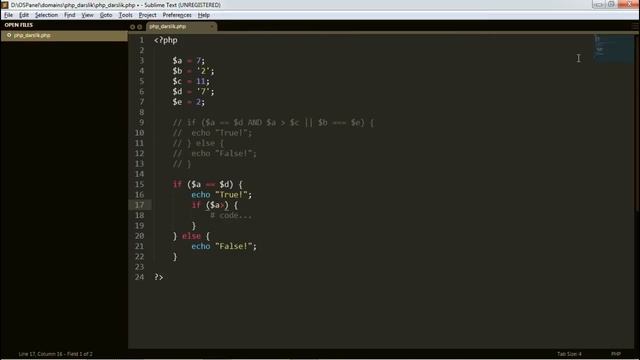Viewport: 640px width, 360px height.
Task: Click the uncommented echo "True!"; on line 16
Action: (222, 195)
